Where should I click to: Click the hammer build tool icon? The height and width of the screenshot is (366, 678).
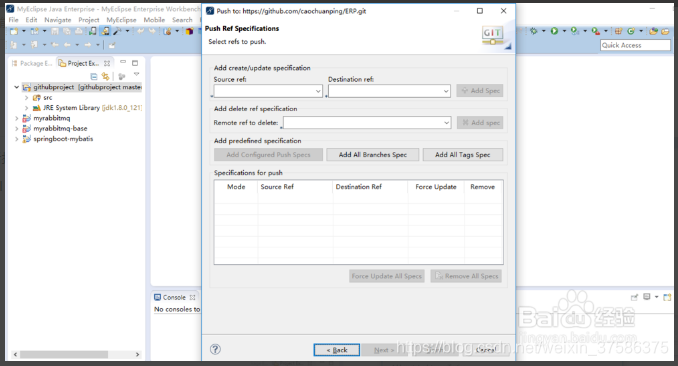[117, 31]
